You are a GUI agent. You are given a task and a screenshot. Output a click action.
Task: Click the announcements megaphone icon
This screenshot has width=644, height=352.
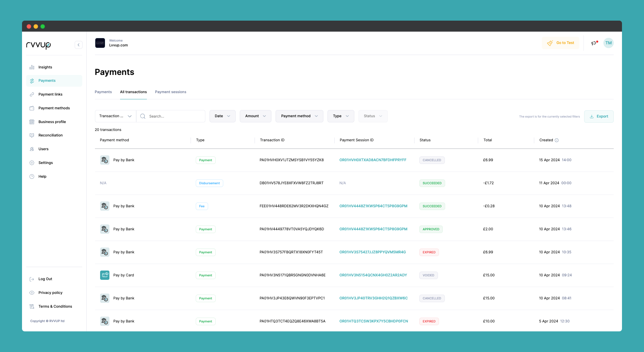(x=594, y=43)
